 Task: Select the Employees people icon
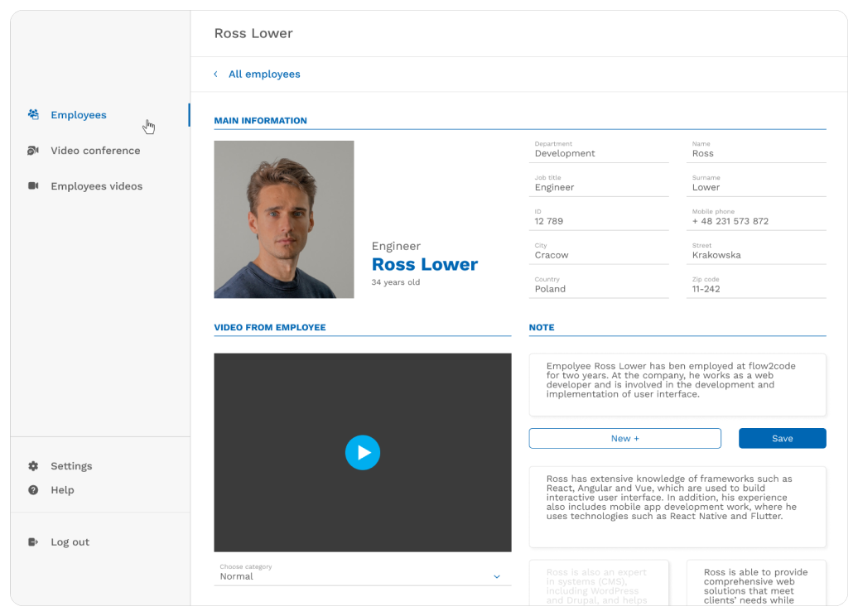point(33,114)
